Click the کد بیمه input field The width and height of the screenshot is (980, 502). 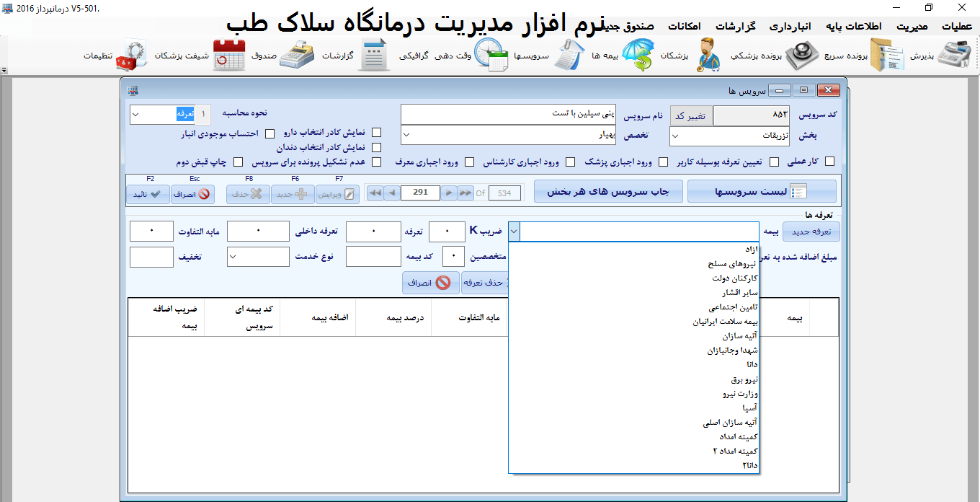[373, 256]
